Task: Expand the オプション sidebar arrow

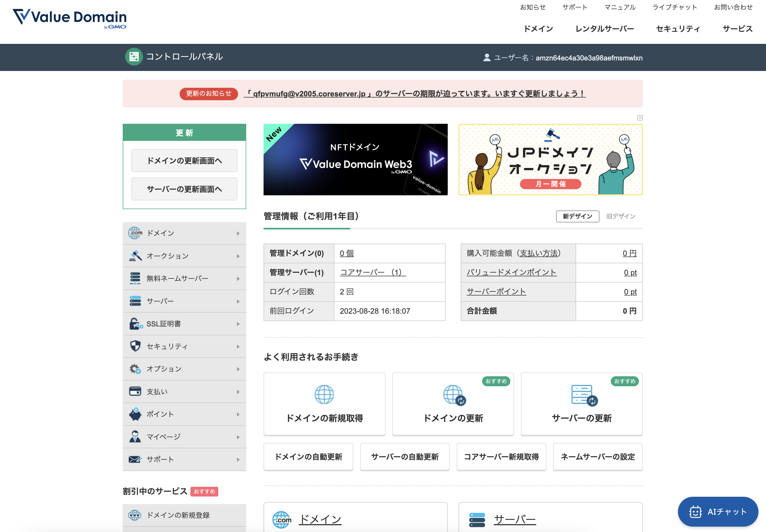Action: tap(238, 369)
